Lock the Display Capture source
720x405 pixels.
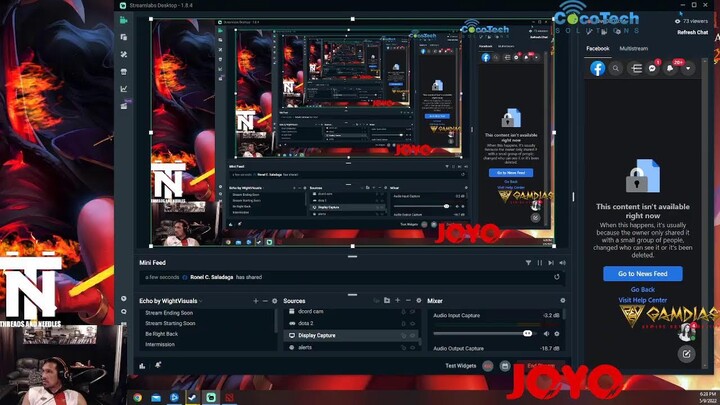click(404, 335)
